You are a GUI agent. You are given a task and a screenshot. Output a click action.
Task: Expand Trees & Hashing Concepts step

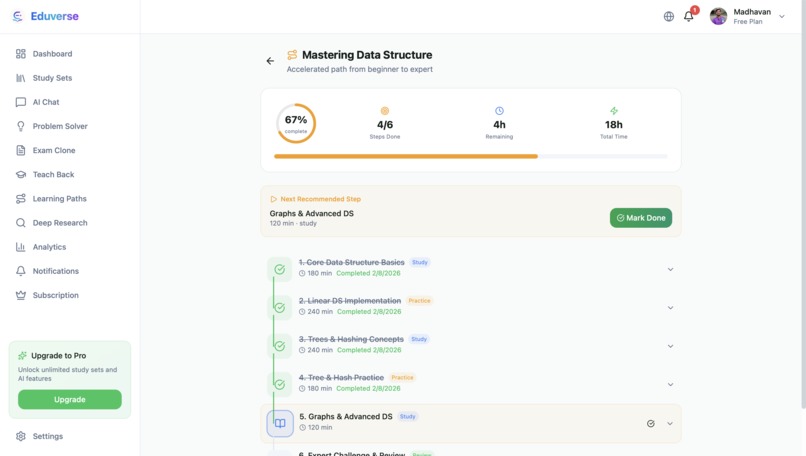pyautogui.click(x=670, y=346)
